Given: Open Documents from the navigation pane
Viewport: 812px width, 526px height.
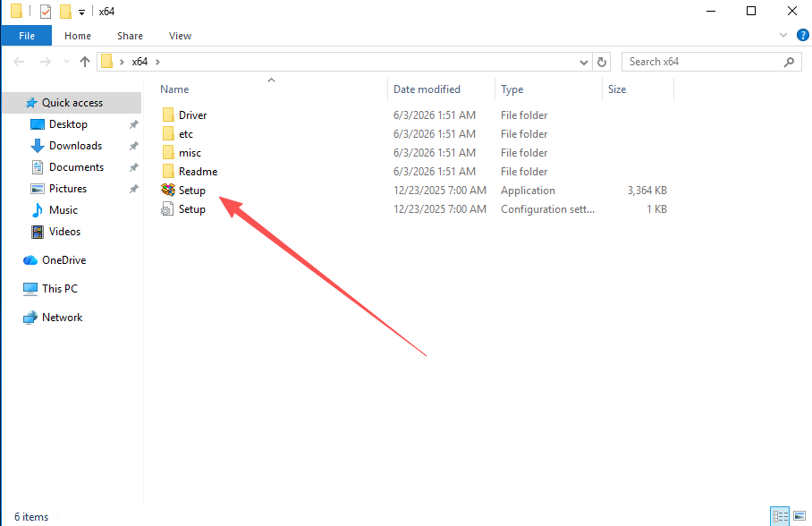Looking at the screenshot, I should [76, 167].
